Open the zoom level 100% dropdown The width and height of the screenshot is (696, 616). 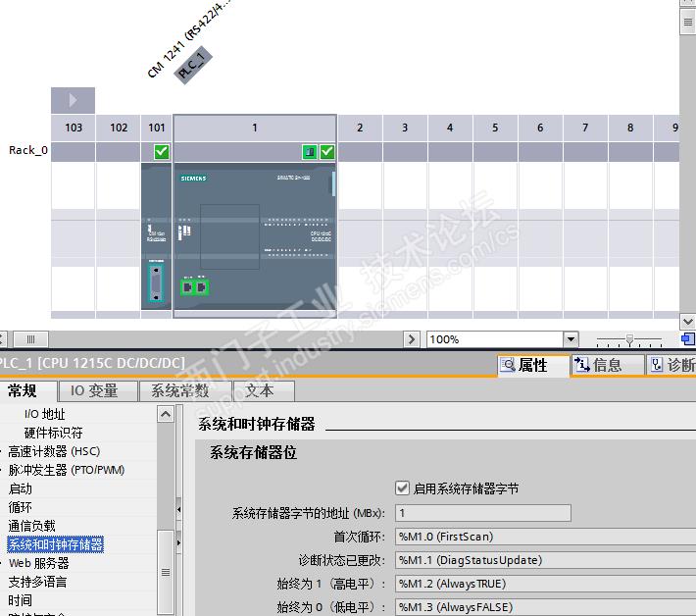[571, 339]
